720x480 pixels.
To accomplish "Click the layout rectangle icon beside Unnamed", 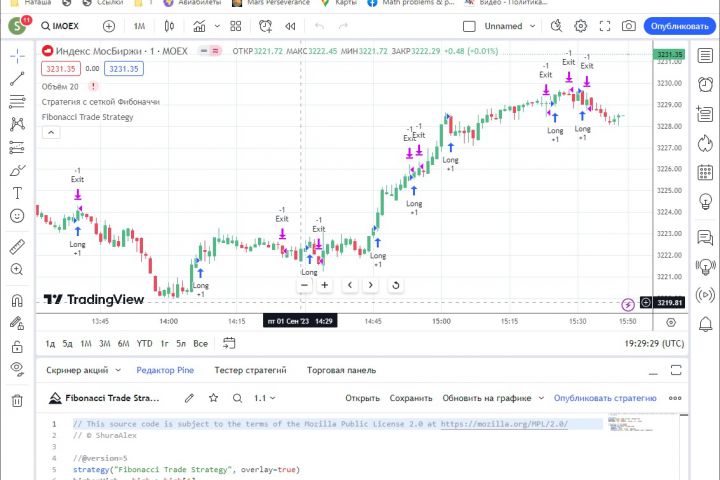I will (469, 26).
